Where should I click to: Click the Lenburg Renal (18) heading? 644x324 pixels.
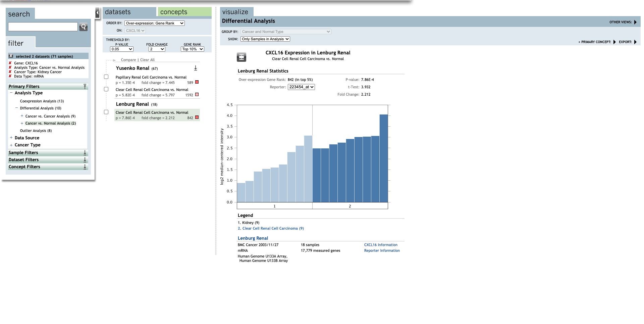(x=137, y=104)
